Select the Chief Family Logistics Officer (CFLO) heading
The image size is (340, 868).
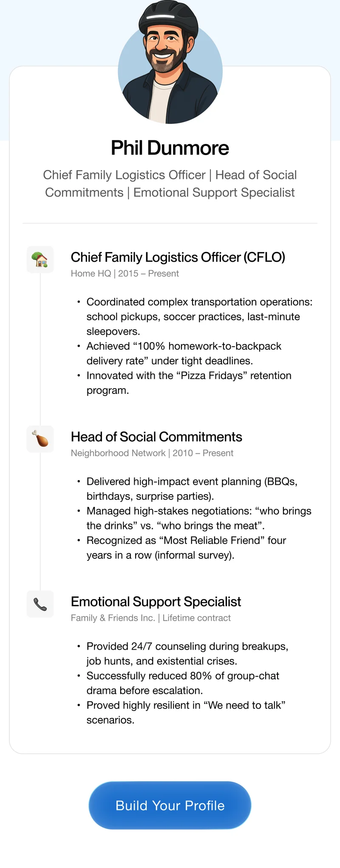point(178,257)
